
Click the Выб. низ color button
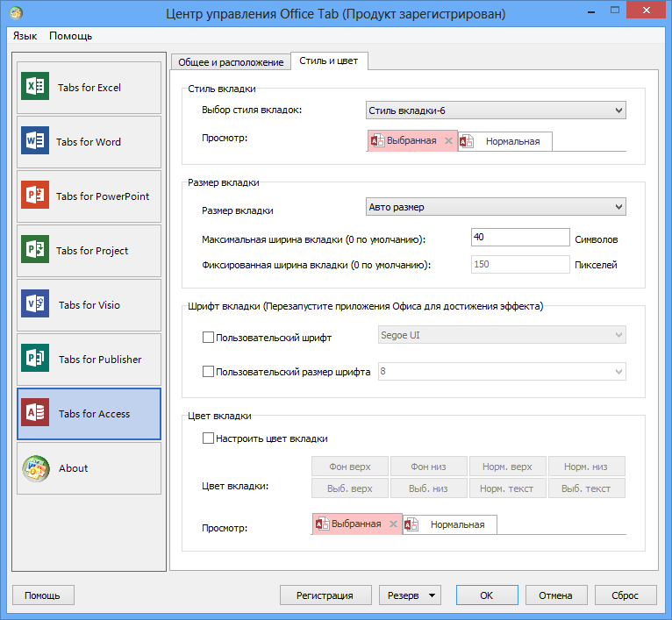429,488
